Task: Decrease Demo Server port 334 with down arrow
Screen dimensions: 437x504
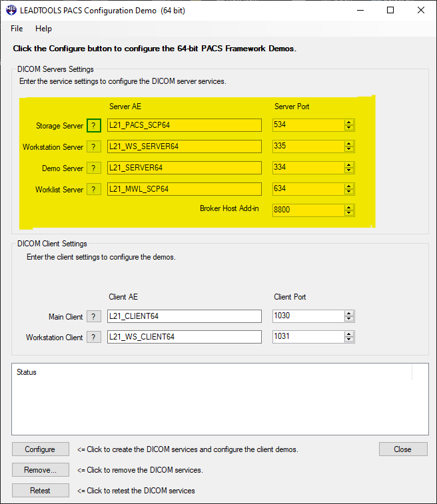Action: [x=349, y=170]
